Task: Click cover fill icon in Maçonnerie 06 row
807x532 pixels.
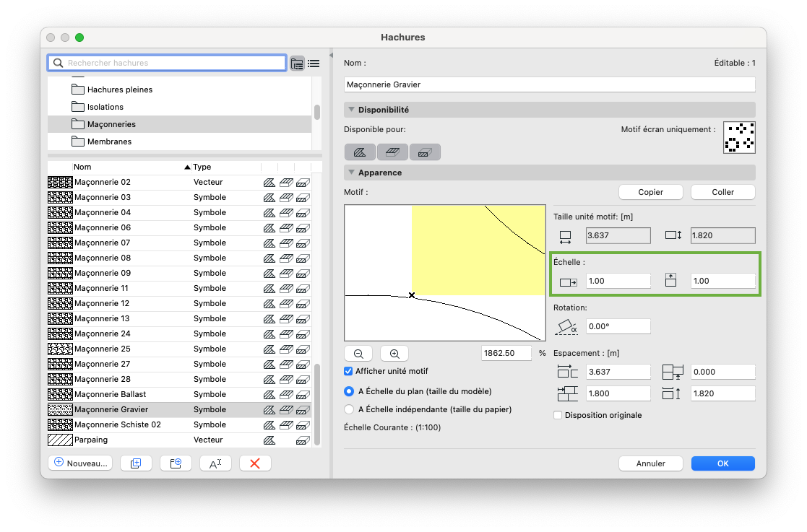Action: pyautogui.click(x=286, y=227)
